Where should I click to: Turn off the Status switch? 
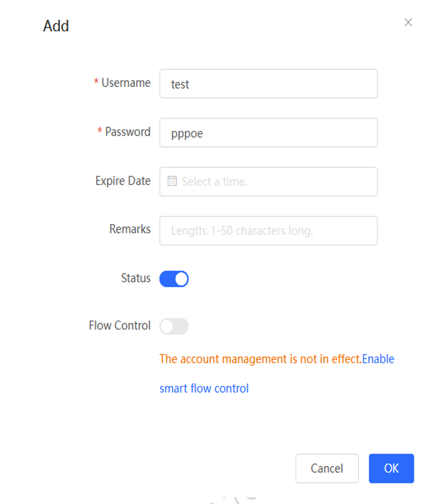pyautogui.click(x=174, y=279)
